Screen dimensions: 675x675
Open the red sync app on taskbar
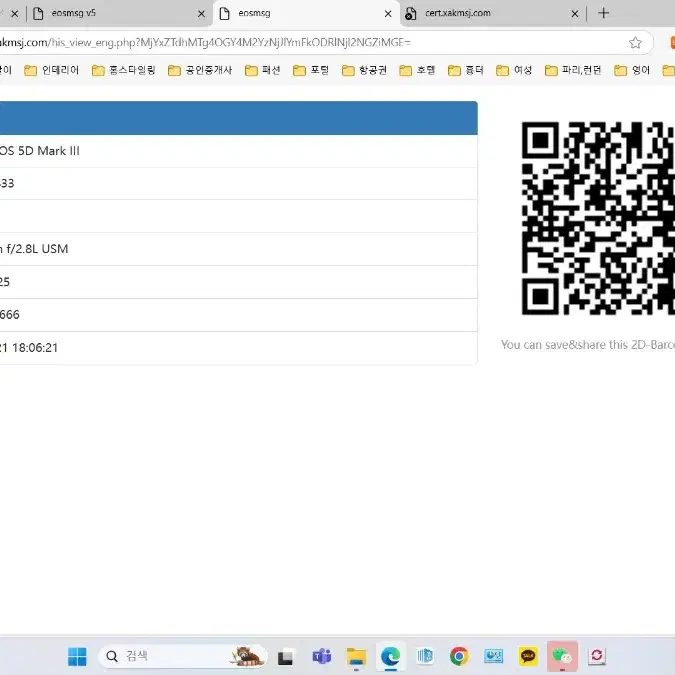597,656
